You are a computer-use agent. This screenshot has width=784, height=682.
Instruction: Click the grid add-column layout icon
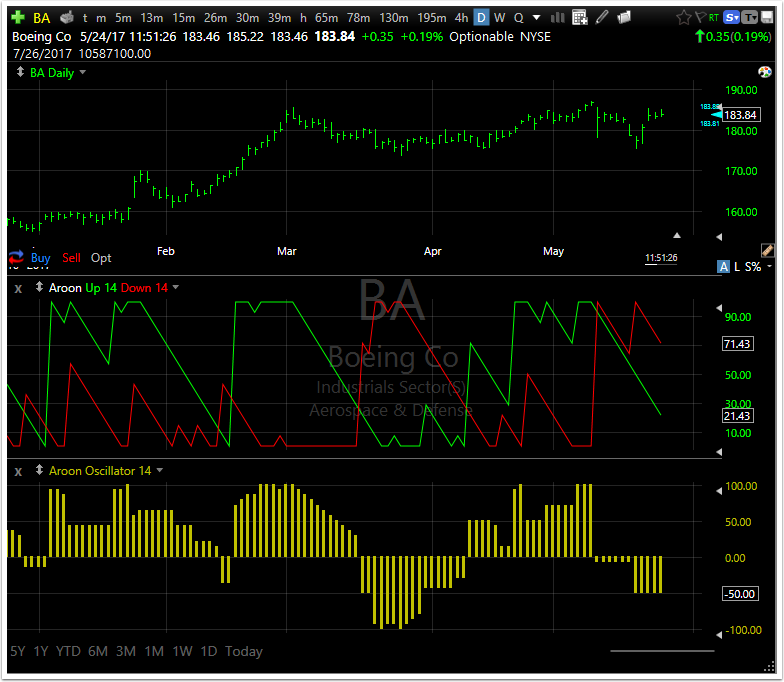click(x=580, y=18)
